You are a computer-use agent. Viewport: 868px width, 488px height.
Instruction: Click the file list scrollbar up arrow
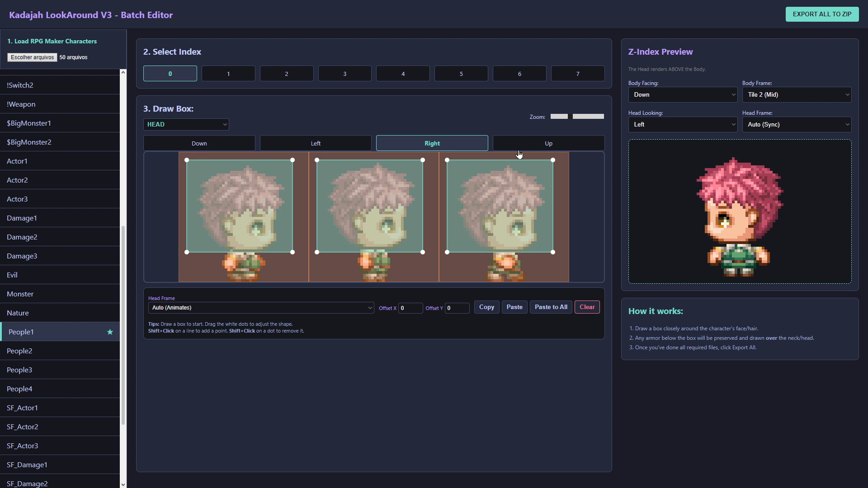click(x=123, y=72)
